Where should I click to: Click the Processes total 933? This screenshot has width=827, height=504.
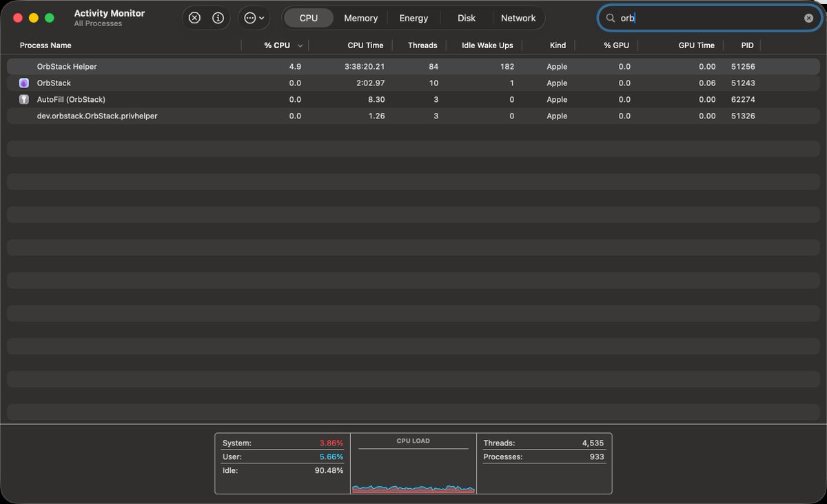[597, 456]
